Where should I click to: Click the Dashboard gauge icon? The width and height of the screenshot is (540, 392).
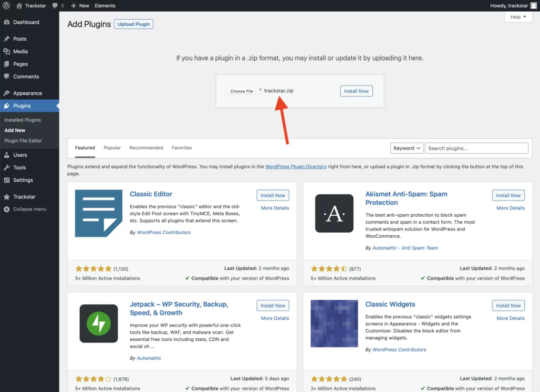coord(6,22)
